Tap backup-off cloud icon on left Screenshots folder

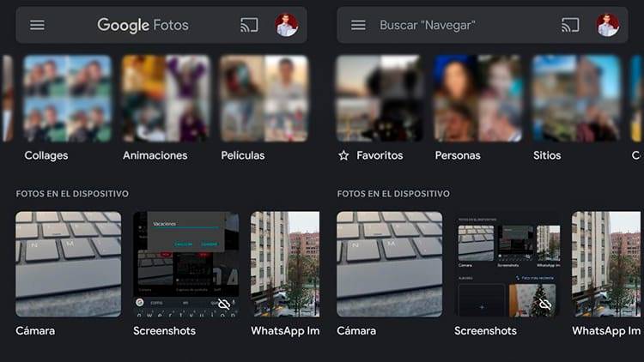tap(224, 305)
